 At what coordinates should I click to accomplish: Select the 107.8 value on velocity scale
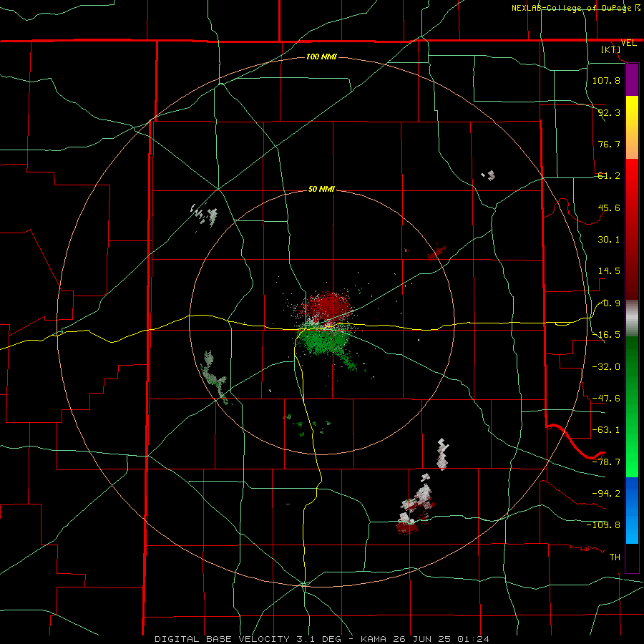click(x=606, y=80)
